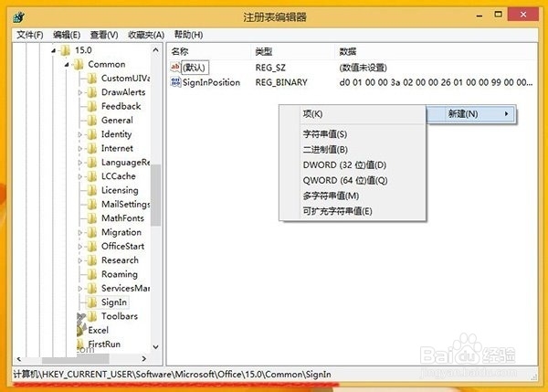Click the SignIn folder icon
Viewport: 548px width, 392px height.
pyautogui.click(x=92, y=302)
